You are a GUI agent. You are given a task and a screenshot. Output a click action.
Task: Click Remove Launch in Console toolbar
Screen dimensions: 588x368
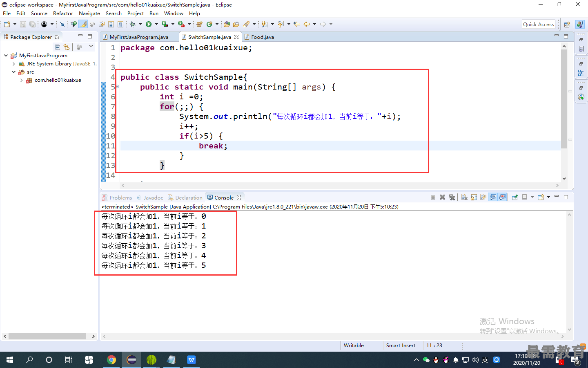click(x=442, y=197)
